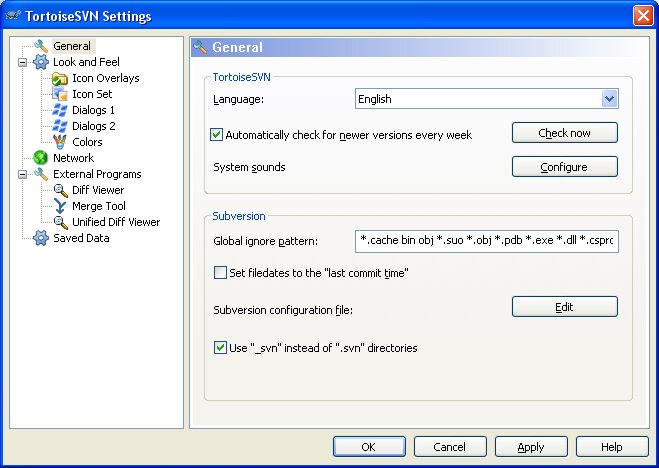The width and height of the screenshot is (659, 468).
Task: Open the Language dropdown list
Action: click(x=609, y=99)
